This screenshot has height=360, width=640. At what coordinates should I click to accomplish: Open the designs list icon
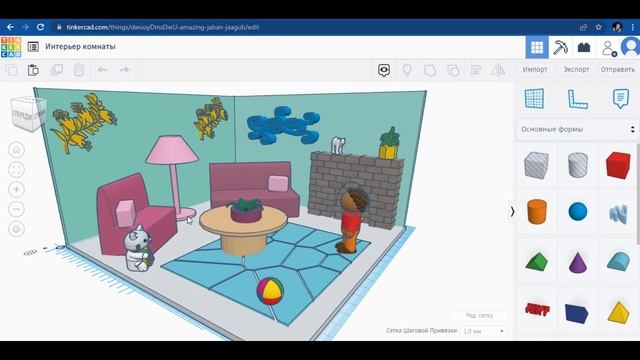(33, 47)
